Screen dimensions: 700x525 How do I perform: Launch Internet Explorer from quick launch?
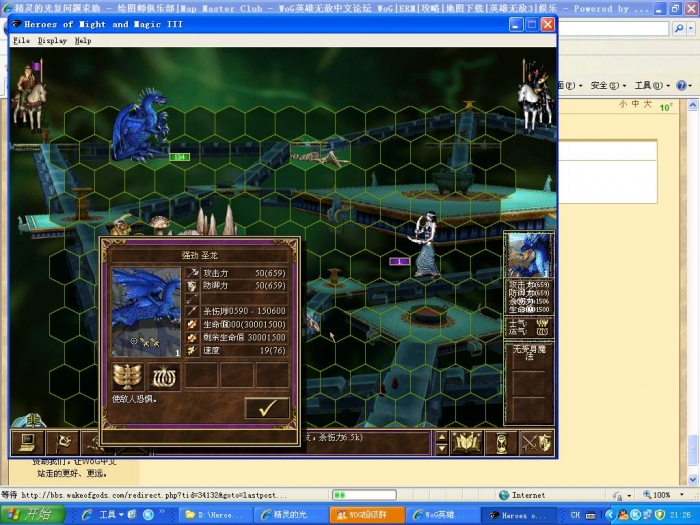tap(87, 515)
